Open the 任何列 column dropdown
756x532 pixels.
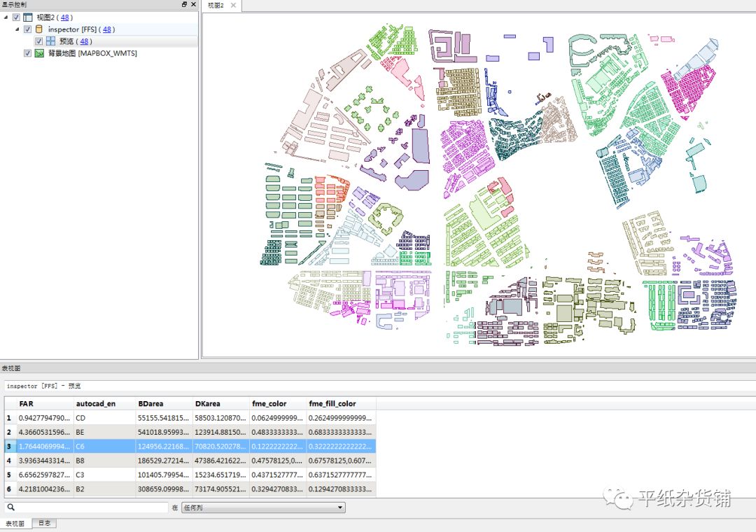263,507
